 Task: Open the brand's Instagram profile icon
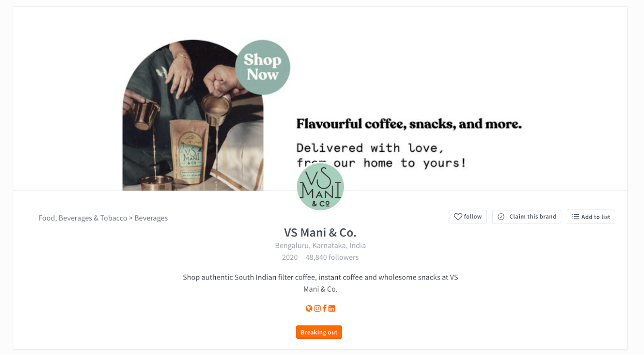click(x=317, y=308)
